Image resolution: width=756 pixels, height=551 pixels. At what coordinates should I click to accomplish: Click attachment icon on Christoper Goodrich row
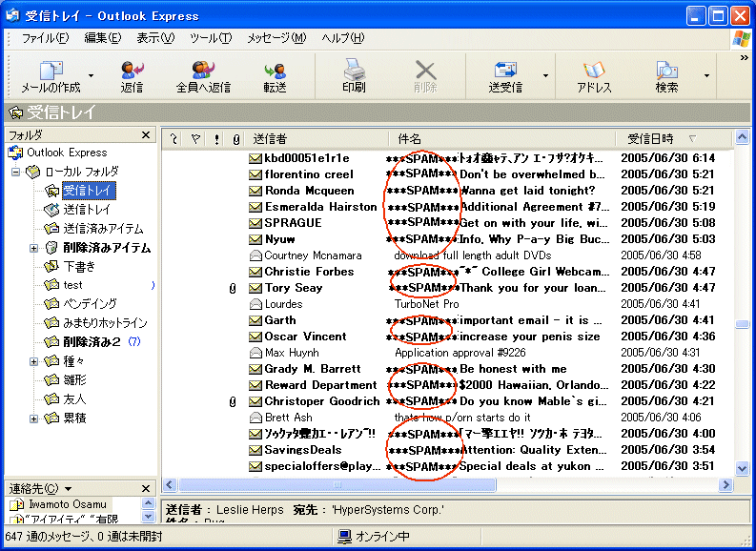(233, 401)
